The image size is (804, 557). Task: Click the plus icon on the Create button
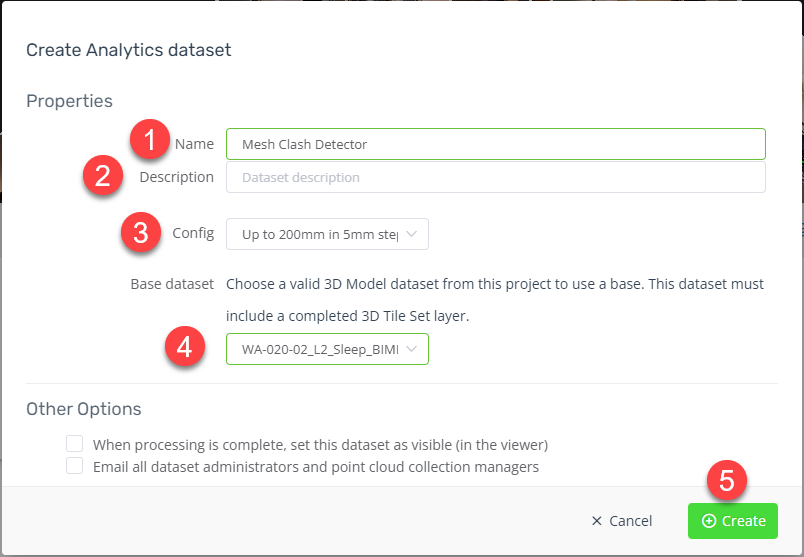709,521
